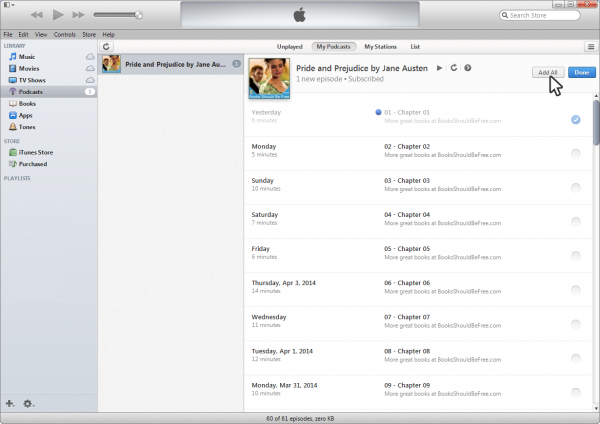Click the cloud icon beside Movies

90,68
